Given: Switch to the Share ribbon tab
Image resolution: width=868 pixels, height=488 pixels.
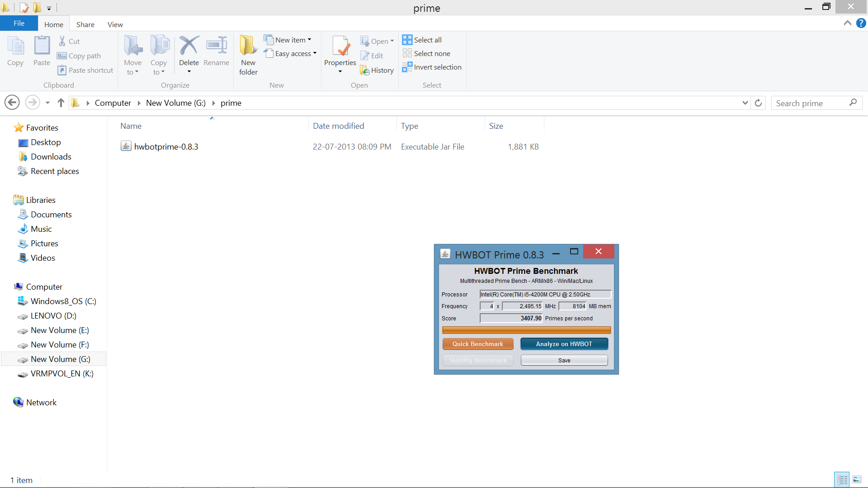Looking at the screenshot, I should (x=85, y=24).
